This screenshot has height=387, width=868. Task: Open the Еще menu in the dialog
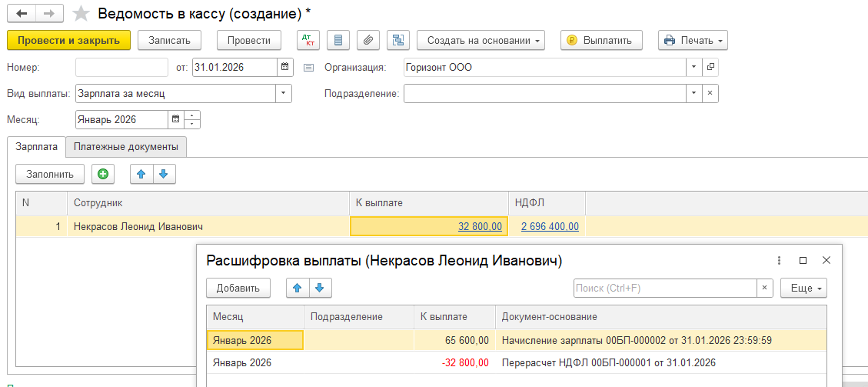click(803, 288)
